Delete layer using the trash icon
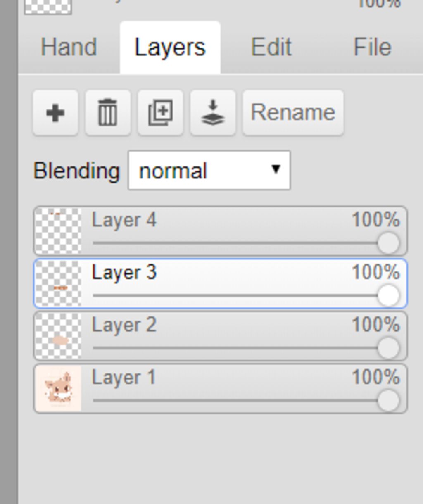 (x=108, y=113)
